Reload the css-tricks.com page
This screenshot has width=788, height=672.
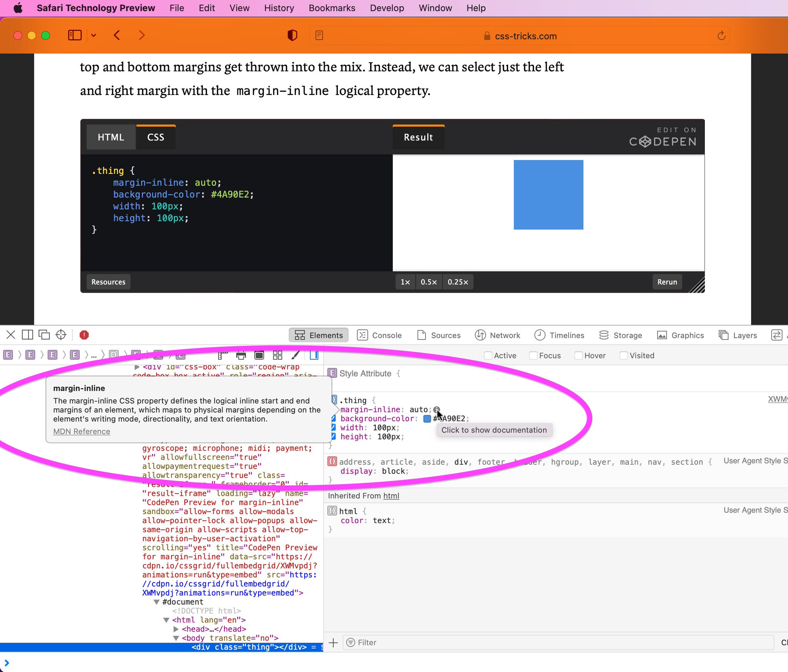(721, 36)
